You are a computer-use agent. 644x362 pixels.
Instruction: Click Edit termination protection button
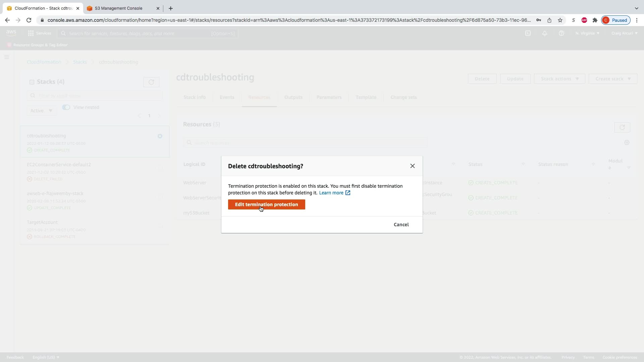click(266, 204)
